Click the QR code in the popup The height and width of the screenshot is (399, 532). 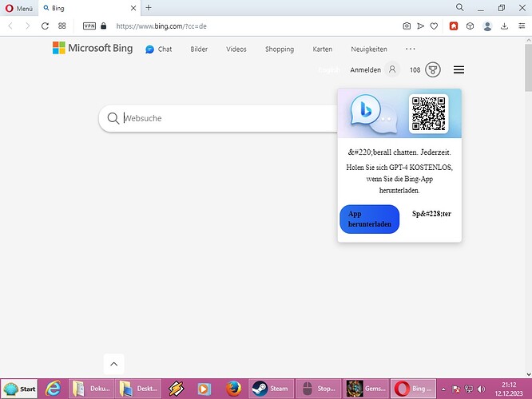[x=428, y=113]
